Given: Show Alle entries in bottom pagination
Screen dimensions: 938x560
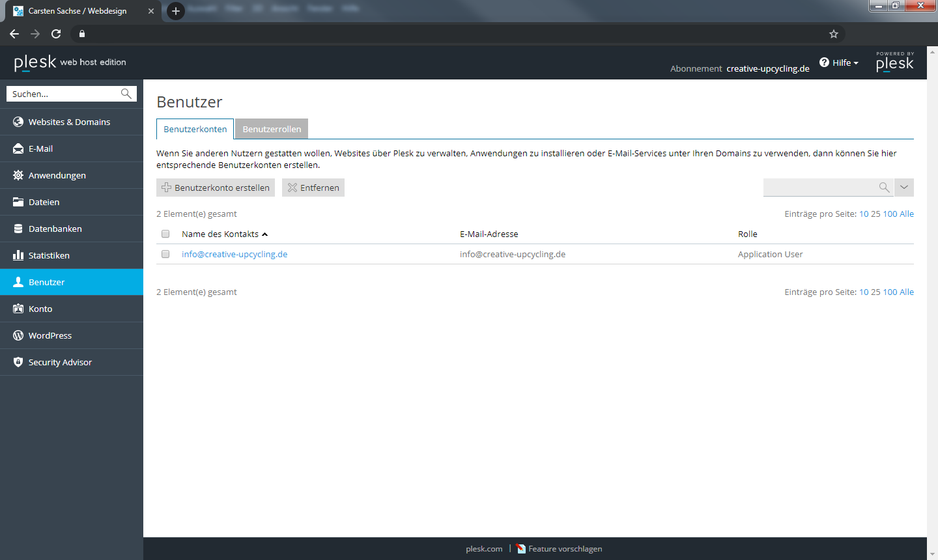Looking at the screenshot, I should point(907,292).
